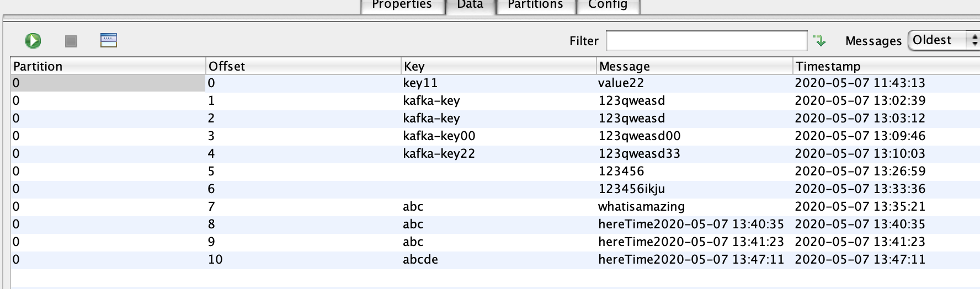980x289 pixels.
Task: Expand the Messages Oldest dropdown
Action: pos(944,40)
